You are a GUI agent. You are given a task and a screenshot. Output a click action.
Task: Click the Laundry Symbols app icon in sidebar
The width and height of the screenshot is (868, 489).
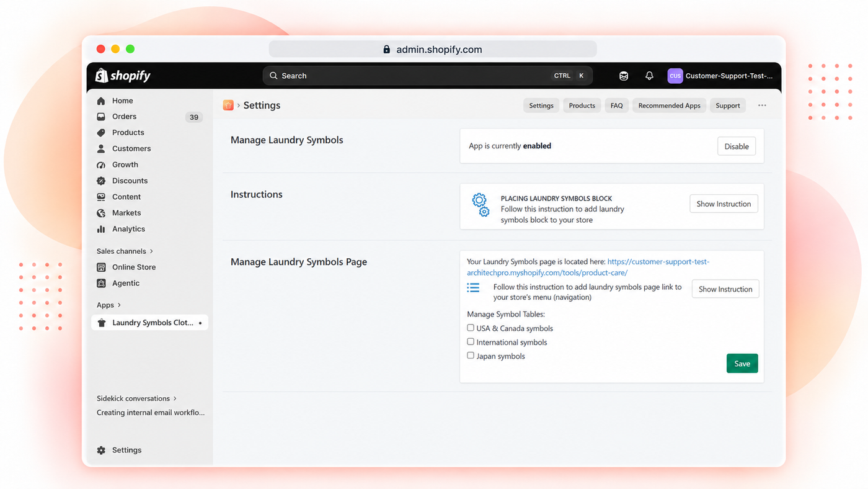point(102,323)
